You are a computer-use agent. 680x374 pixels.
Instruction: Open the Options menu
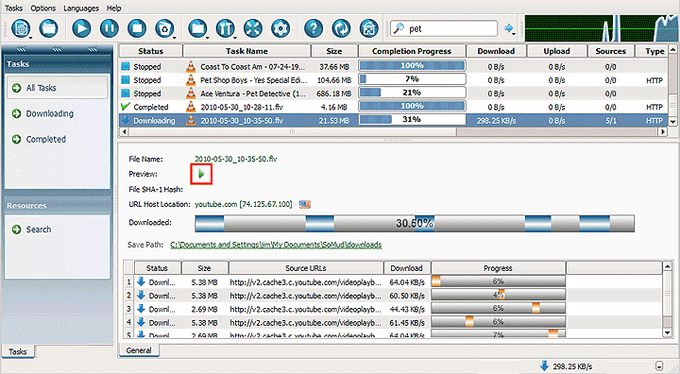click(x=43, y=8)
